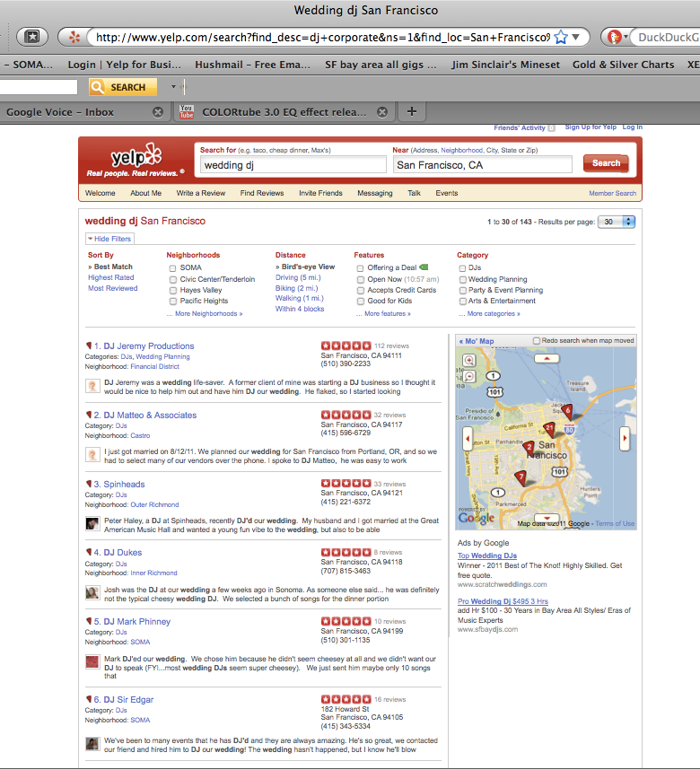
Task: Click reviewer avatar for DJ Sir Edgar review
Action: 92,743
